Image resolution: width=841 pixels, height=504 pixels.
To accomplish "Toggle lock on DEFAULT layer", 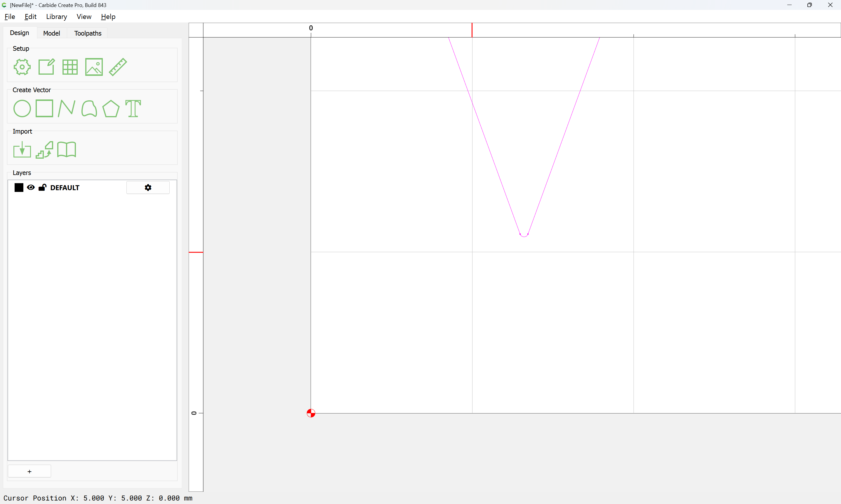I will coord(42,188).
